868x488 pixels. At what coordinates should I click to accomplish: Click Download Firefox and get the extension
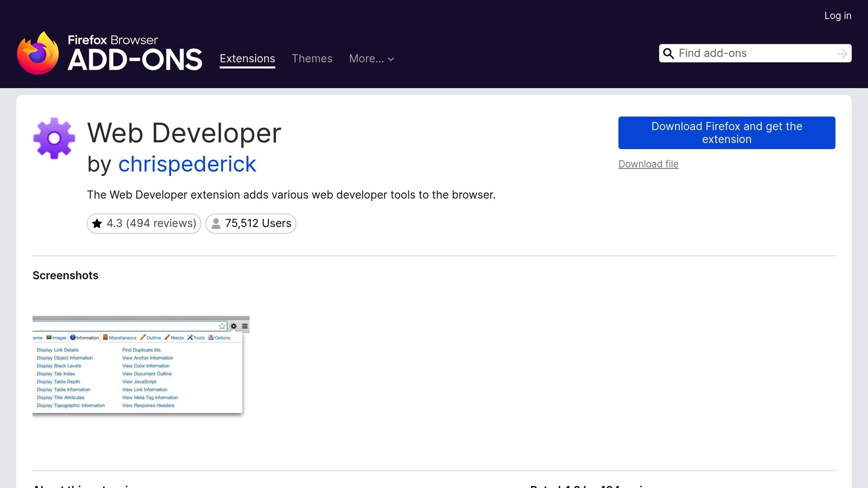pos(726,133)
